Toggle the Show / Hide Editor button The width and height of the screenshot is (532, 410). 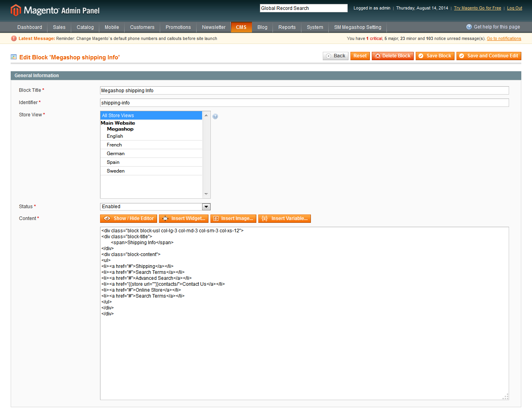coord(129,218)
